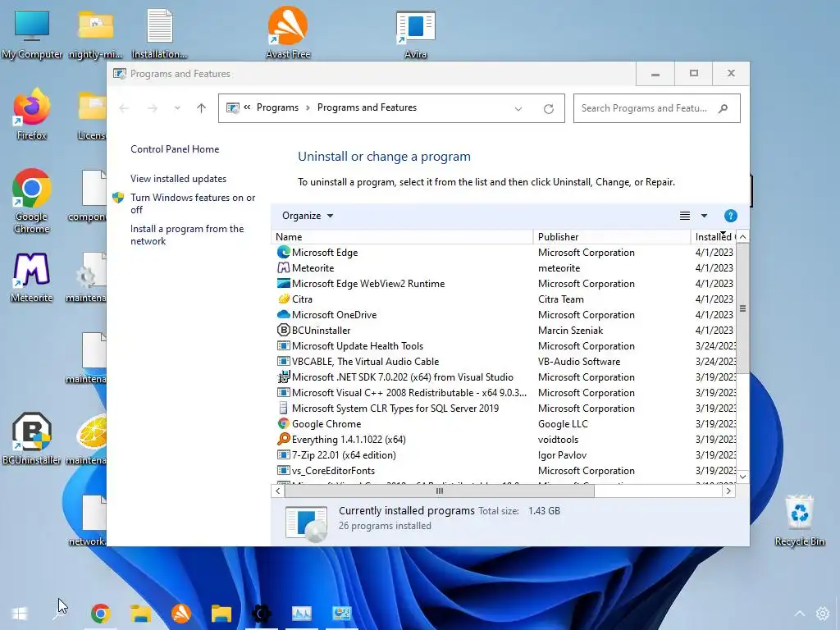Expand the address bar history dropdown
840x630 pixels.
pos(518,109)
